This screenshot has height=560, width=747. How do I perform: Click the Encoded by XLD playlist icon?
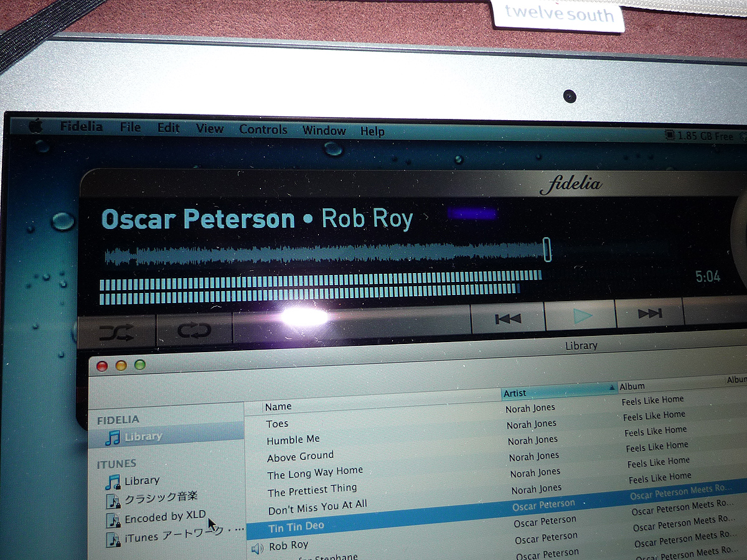113,520
